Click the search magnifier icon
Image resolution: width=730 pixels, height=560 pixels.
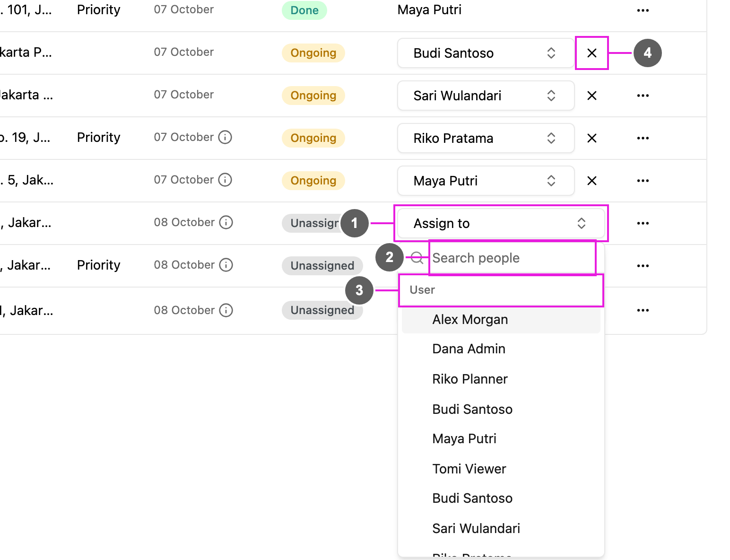point(417,258)
